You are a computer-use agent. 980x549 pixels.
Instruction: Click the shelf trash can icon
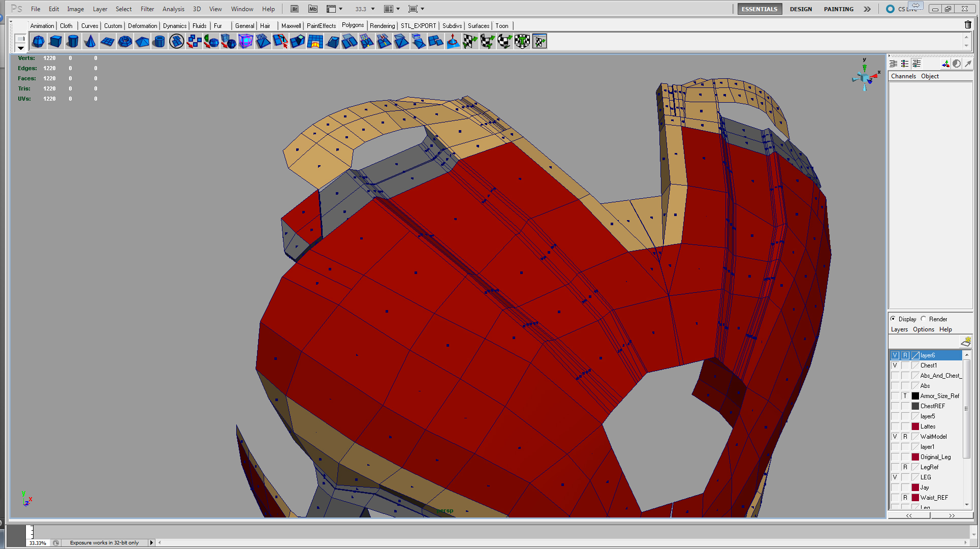(968, 24)
